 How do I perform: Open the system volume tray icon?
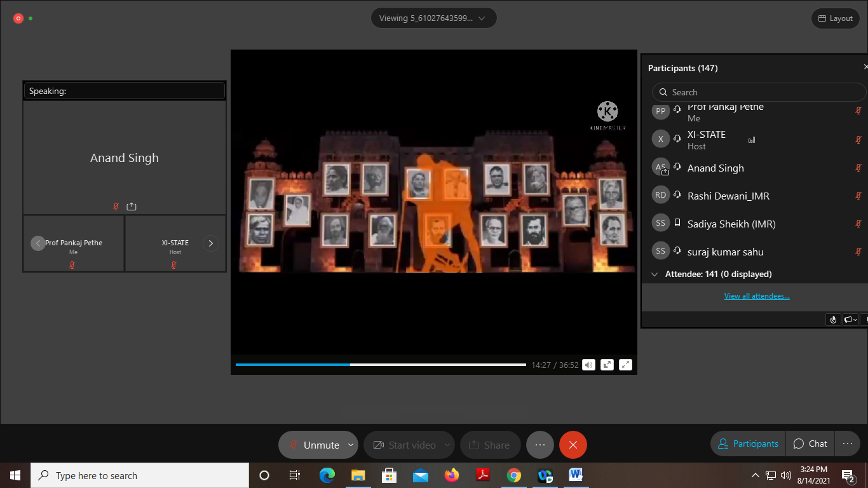pyautogui.click(x=786, y=475)
